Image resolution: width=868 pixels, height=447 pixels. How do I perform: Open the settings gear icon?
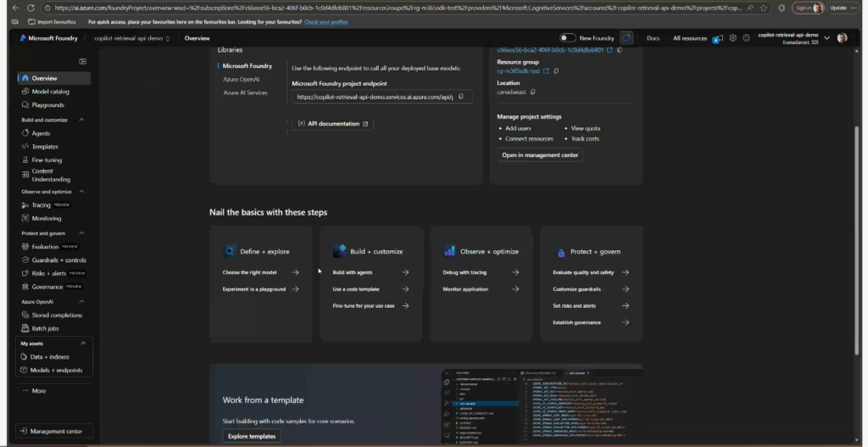[733, 38]
